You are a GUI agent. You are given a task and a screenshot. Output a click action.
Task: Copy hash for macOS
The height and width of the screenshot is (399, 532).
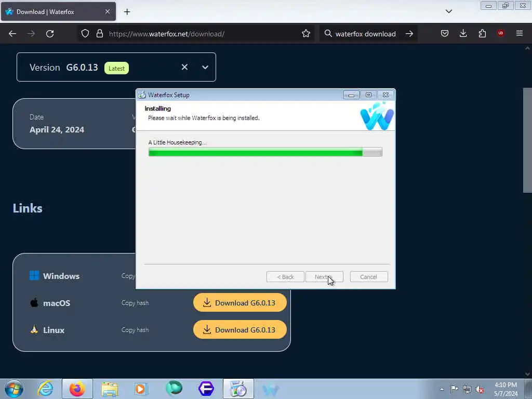pos(135,303)
